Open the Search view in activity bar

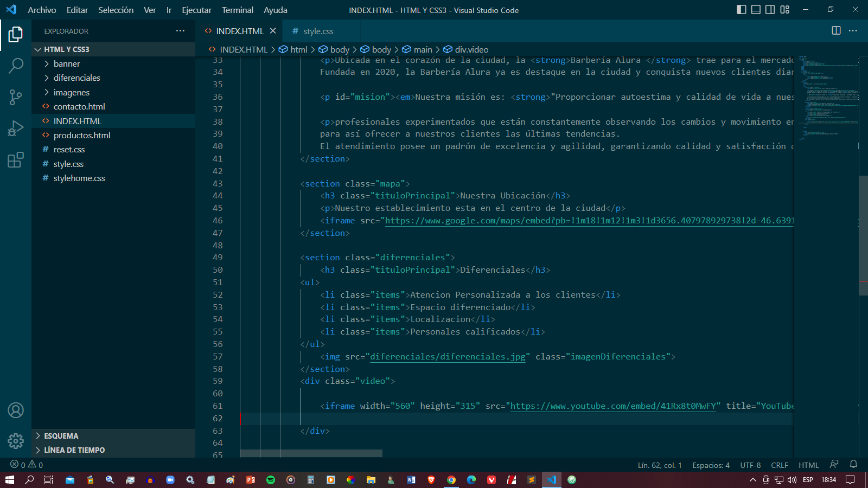[x=16, y=66]
